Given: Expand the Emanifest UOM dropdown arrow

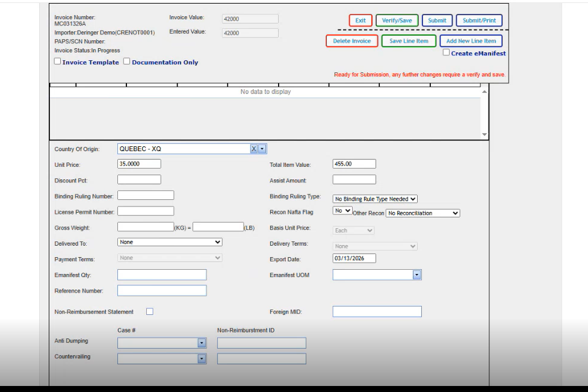Looking at the screenshot, I should (x=416, y=275).
